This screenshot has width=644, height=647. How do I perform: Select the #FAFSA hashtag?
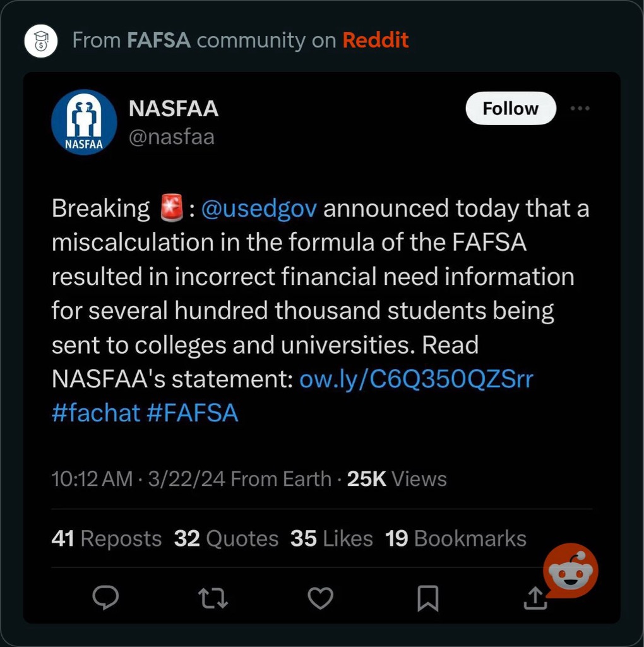pyautogui.click(x=193, y=413)
